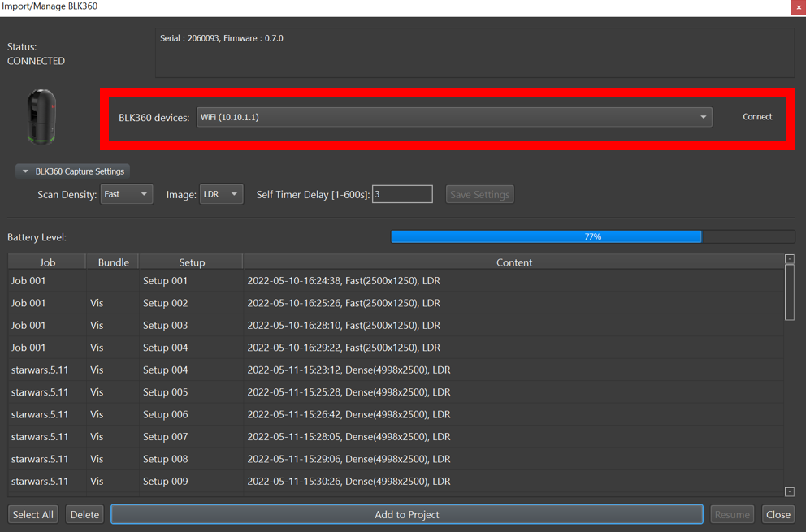Viewport: 806px width, 532px height.
Task: Collapse the BLK360 Capture Settings section
Action: coord(24,171)
